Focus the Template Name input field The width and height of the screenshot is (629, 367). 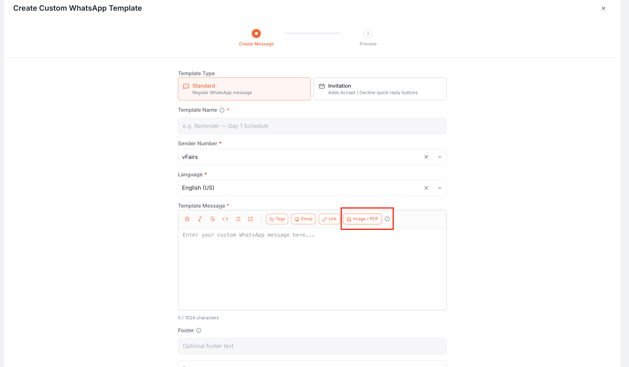click(x=312, y=126)
